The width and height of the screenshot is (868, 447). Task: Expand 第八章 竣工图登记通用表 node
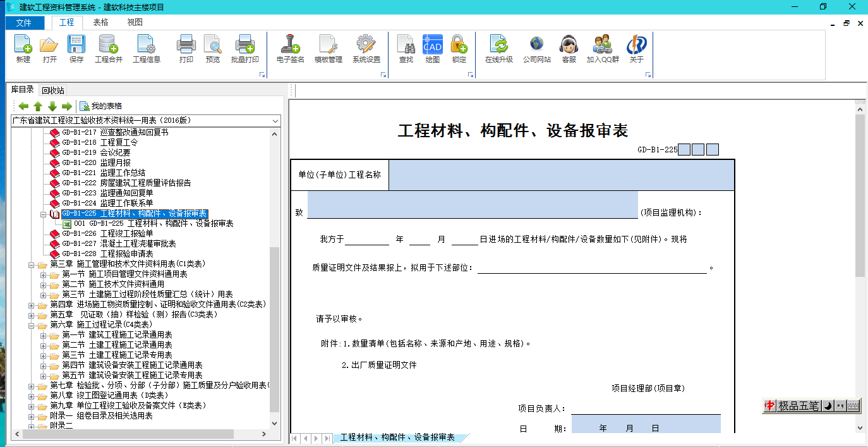32,396
